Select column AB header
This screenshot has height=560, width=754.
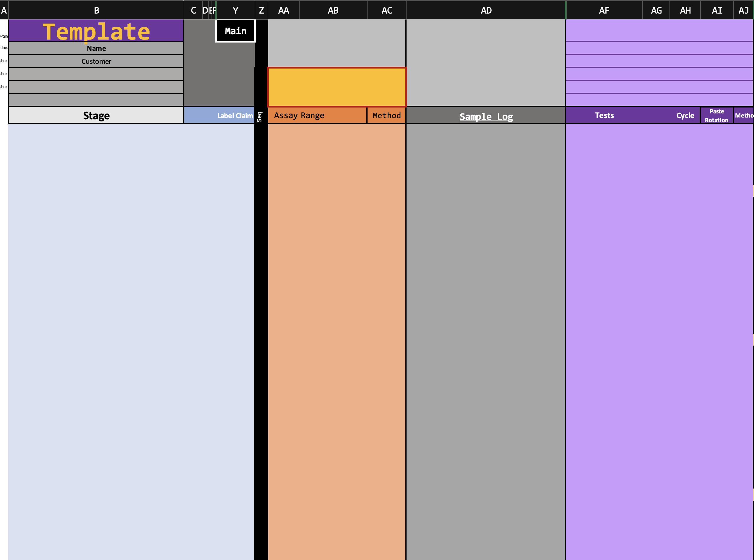click(333, 10)
